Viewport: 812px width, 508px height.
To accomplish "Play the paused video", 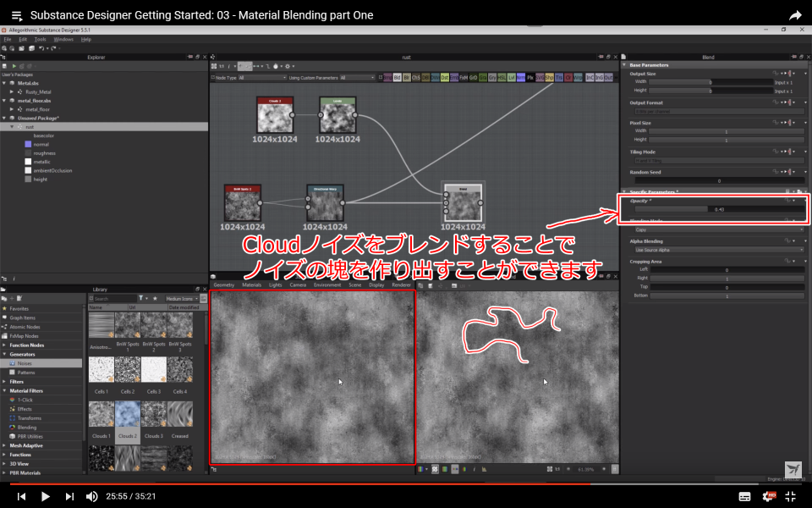I will [45, 497].
